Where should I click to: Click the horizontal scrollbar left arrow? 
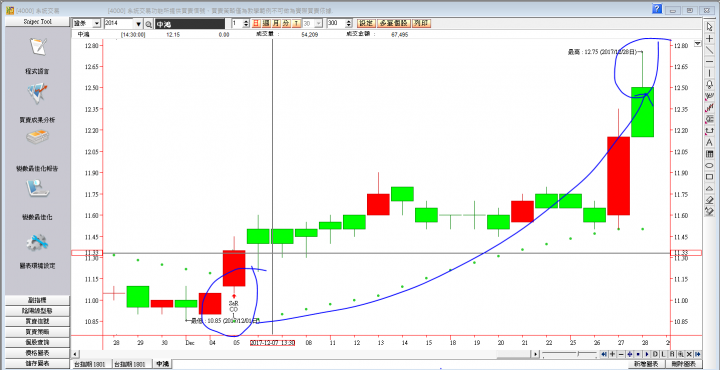point(75,354)
